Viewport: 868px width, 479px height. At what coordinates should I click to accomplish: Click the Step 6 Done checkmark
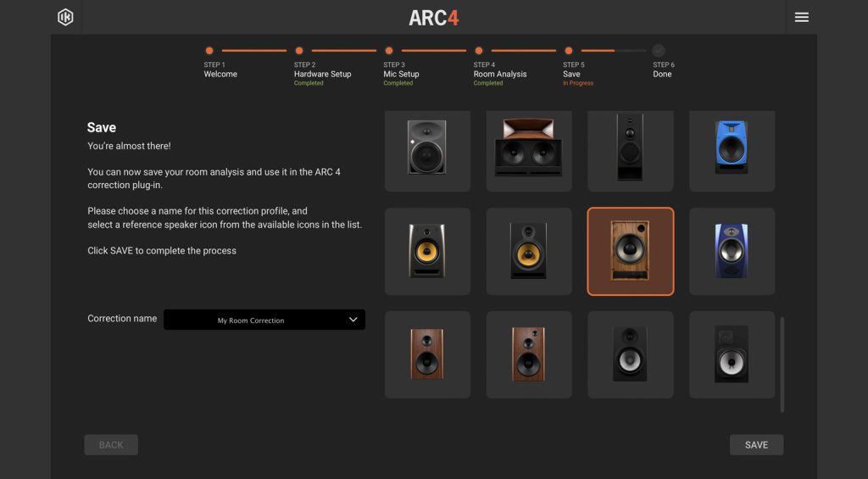[659, 51]
